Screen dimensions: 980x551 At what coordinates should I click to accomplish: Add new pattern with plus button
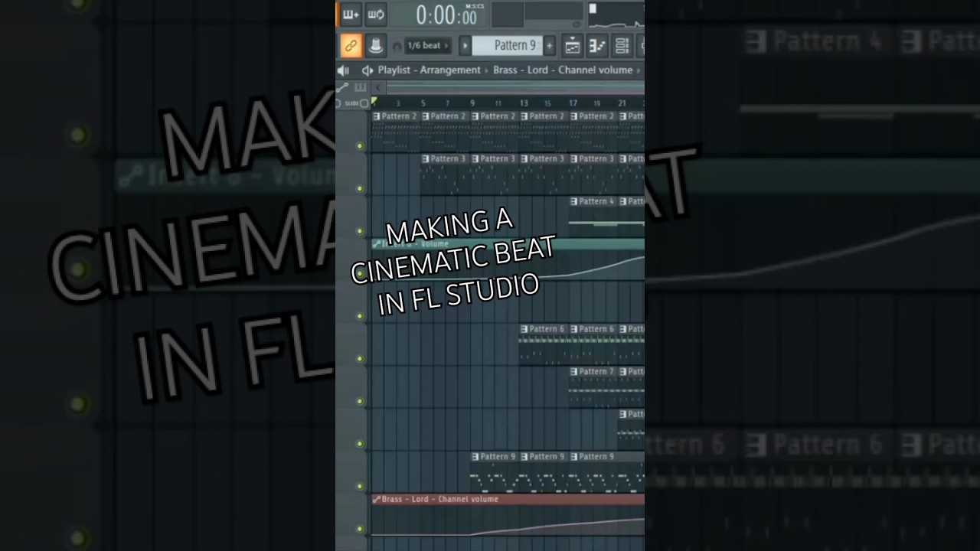click(x=549, y=46)
